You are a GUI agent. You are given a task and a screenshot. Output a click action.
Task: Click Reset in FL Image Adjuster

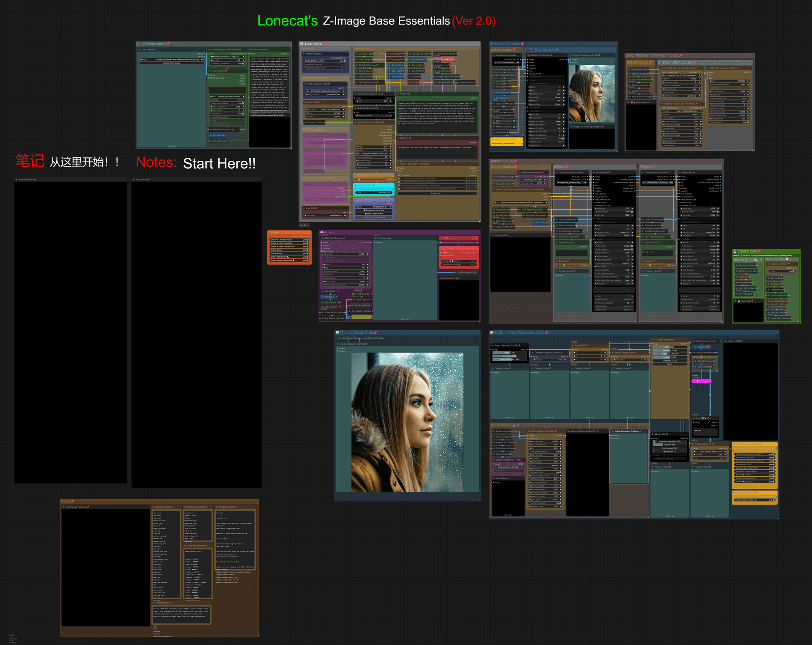tap(669, 364)
